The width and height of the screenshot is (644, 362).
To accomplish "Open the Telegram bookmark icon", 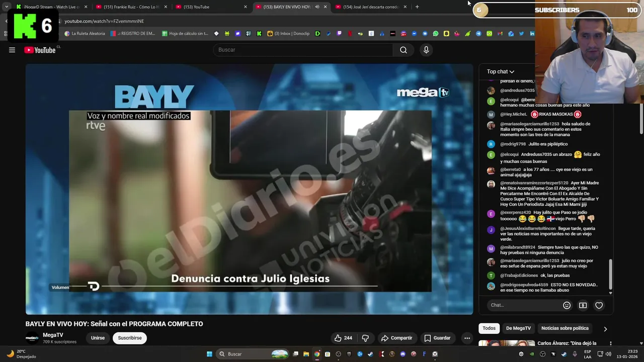I will (478, 34).
